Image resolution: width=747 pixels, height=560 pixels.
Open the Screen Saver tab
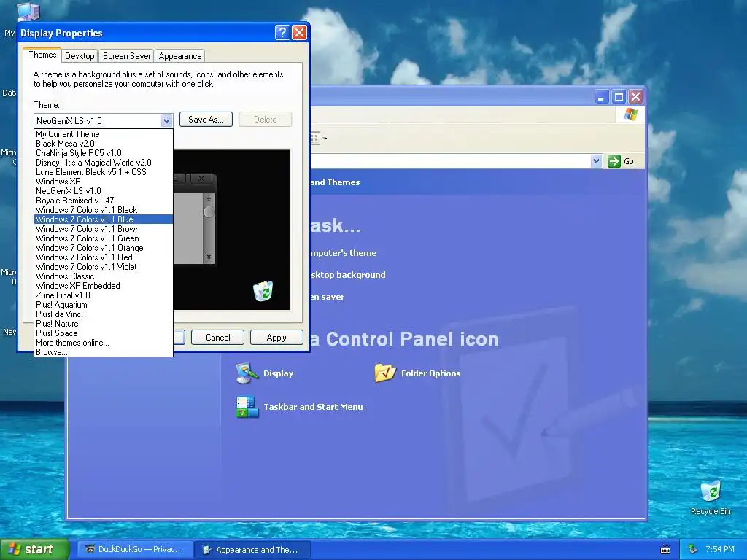pyautogui.click(x=126, y=55)
